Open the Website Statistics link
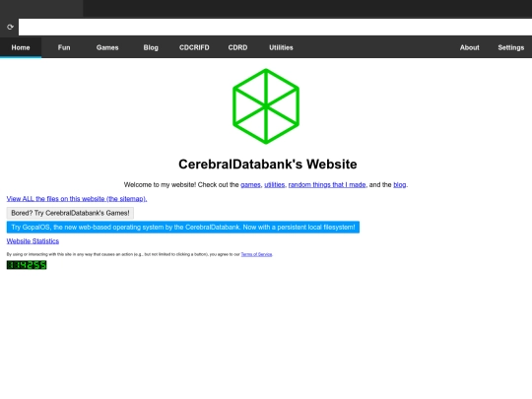The height and width of the screenshot is (399, 532). (33, 241)
